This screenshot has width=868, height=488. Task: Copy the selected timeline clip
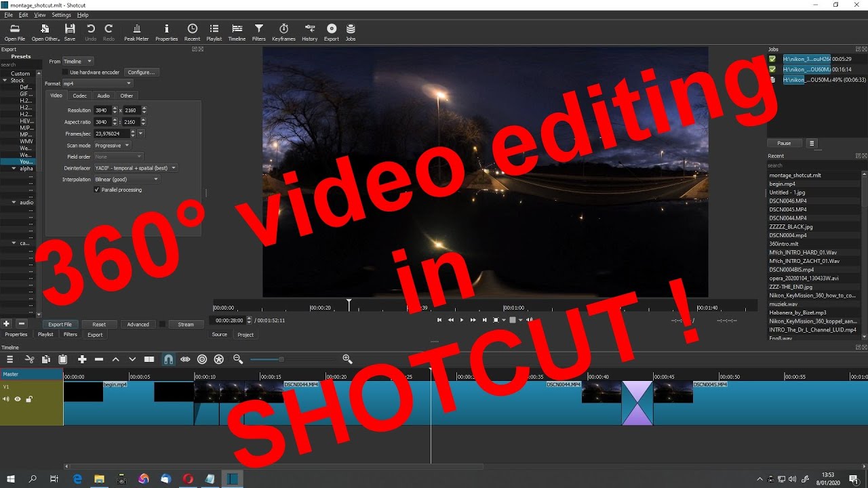coord(46,359)
